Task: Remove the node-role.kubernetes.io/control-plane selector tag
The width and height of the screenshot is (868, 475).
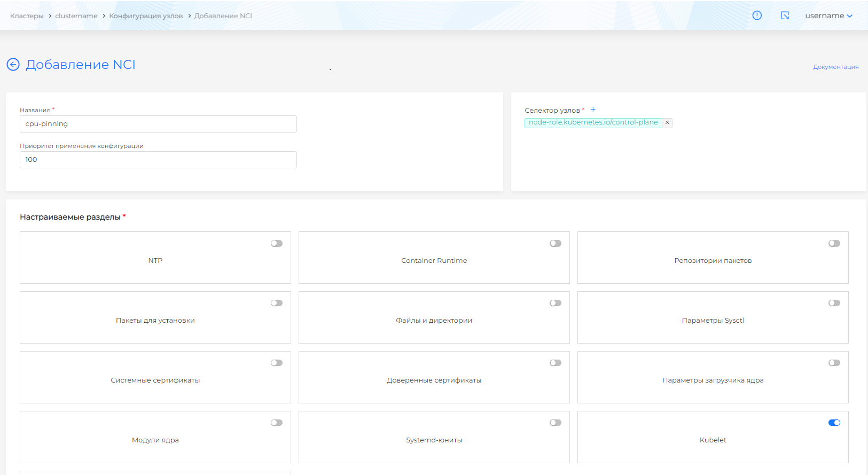Action: click(x=667, y=122)
